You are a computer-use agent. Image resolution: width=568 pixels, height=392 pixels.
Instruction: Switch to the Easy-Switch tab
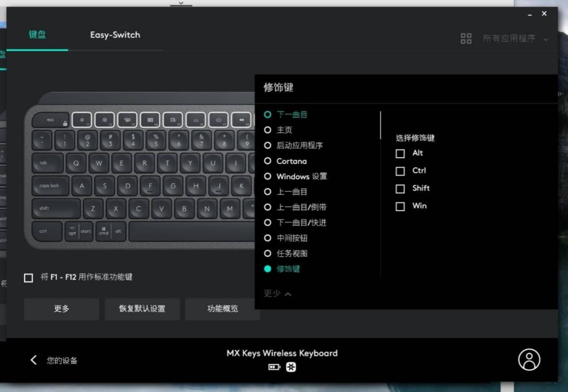tap(115, 35)
